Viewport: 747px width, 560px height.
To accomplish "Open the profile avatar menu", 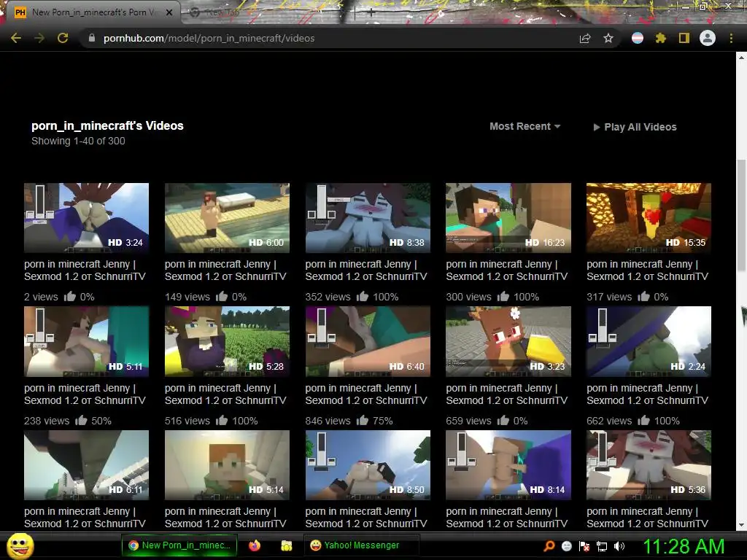I will [x=708, y=38].
